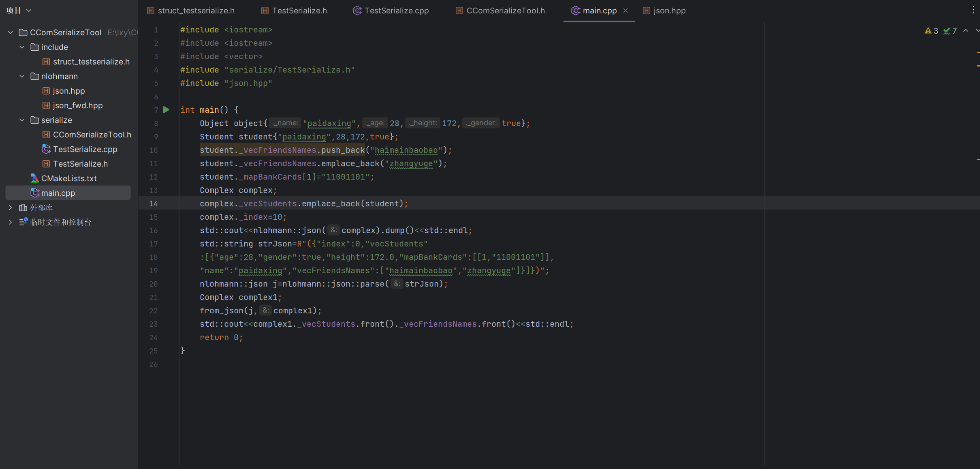Jump to previous highlighted error arrow
The height and width of the screenshot is (469, 980).
pos(966,31)
